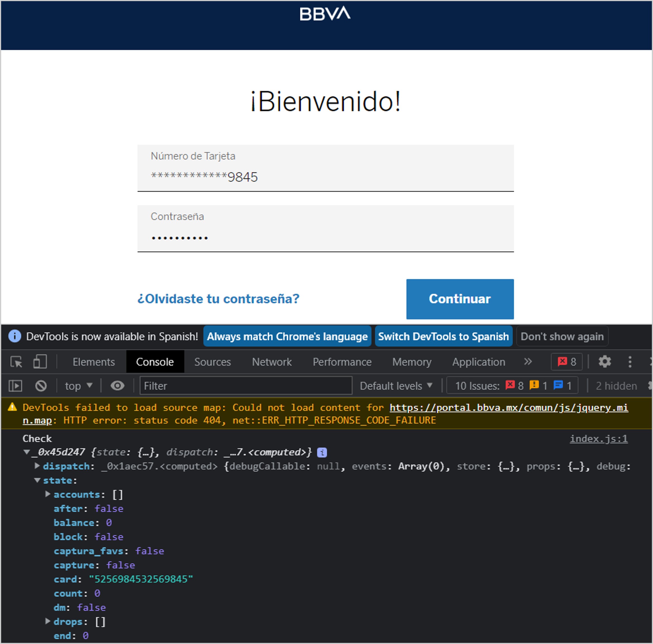Screen dimensions: 653x644
Task: Click the "balance: 0" property row
Action: pos(83,523)
